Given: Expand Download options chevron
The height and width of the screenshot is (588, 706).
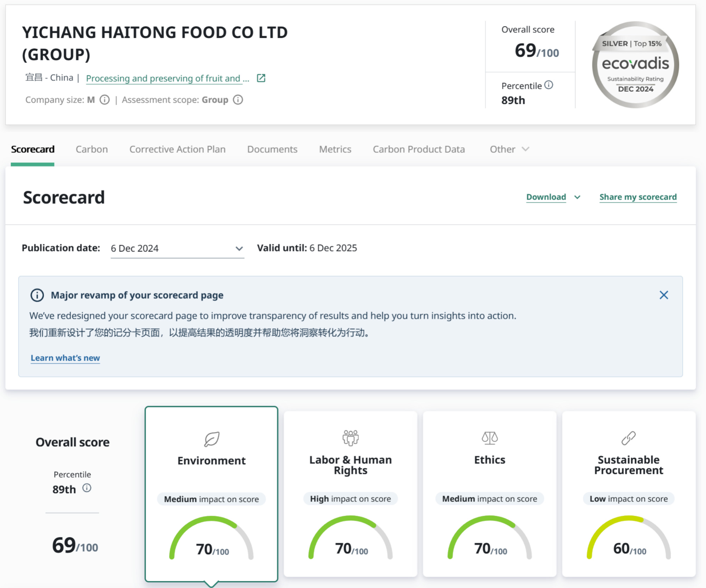Looking at the screenshot, I should [x=577, y=197].
